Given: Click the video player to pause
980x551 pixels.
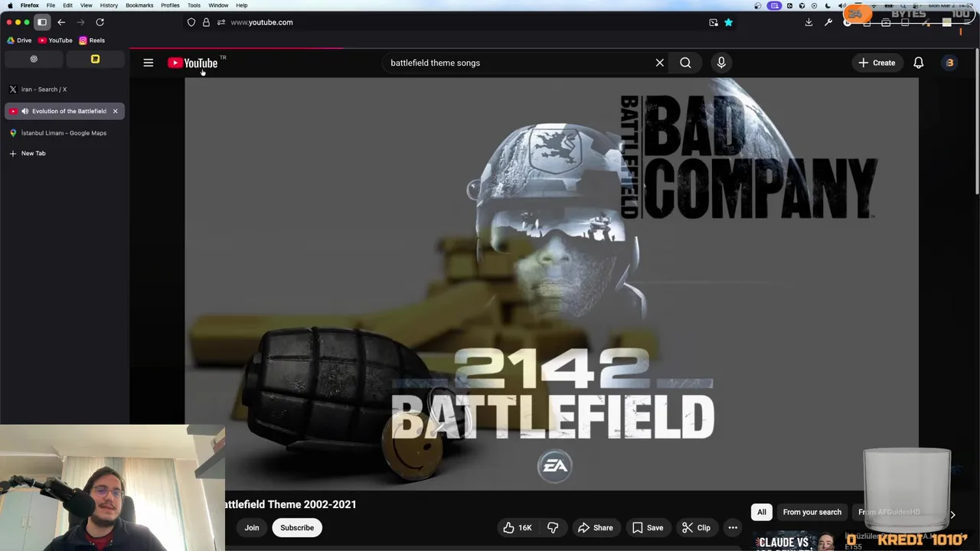Looking at the screenshot, I should click(x=551, y=283).
